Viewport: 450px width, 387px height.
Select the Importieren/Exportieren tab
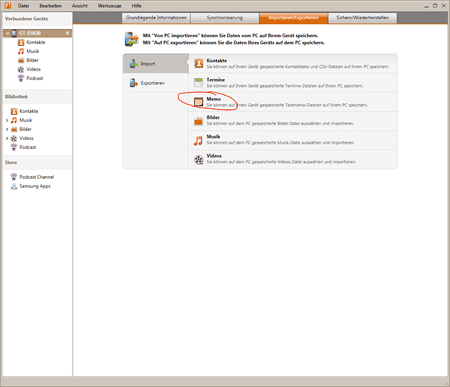click(x=294, y=18)
